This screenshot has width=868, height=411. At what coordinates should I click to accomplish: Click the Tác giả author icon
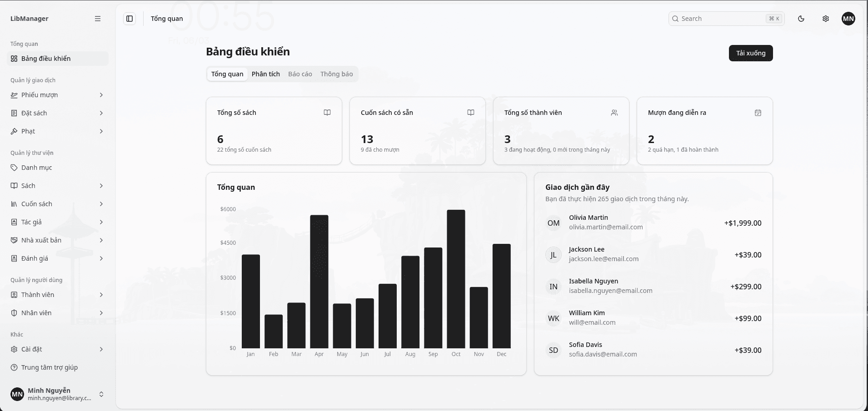coord(14,222)
